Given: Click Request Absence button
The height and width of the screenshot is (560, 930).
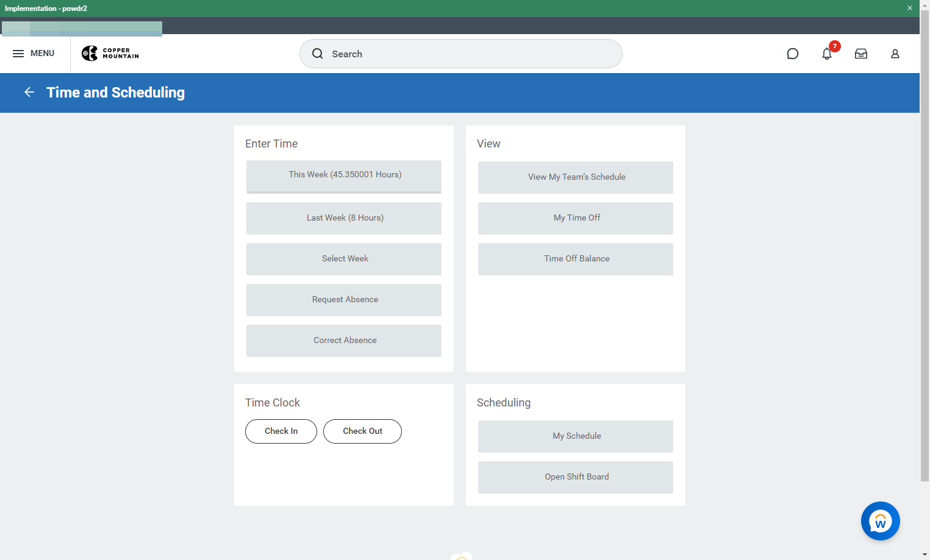Looking at the screenshot, I should (344, 300).
